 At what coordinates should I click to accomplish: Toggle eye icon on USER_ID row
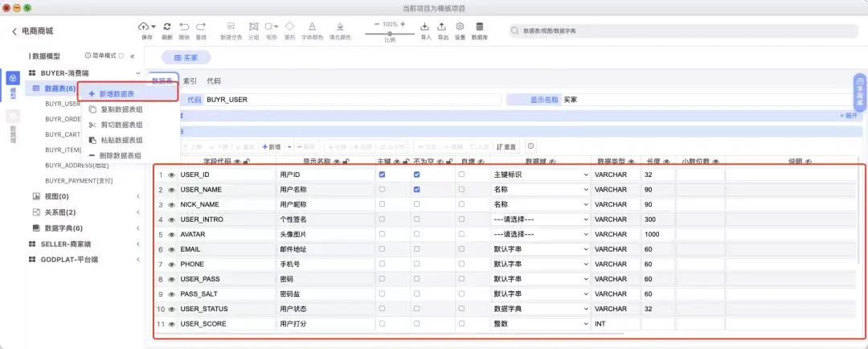tap(172, 175)
